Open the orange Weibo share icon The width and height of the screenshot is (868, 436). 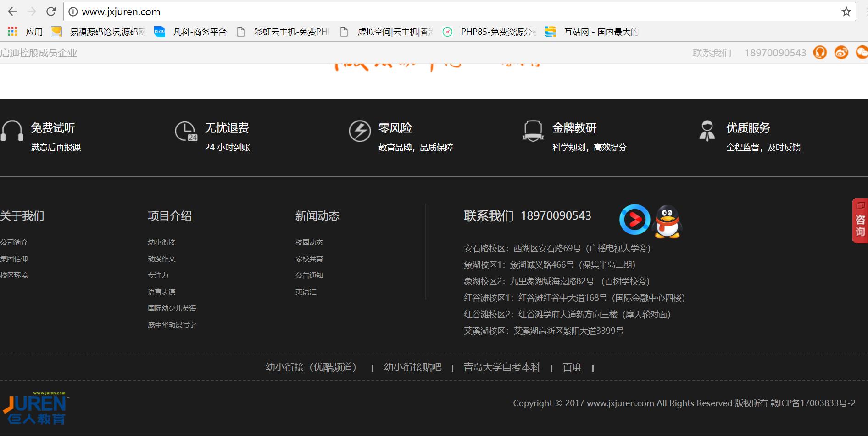[x=841, y=52]
